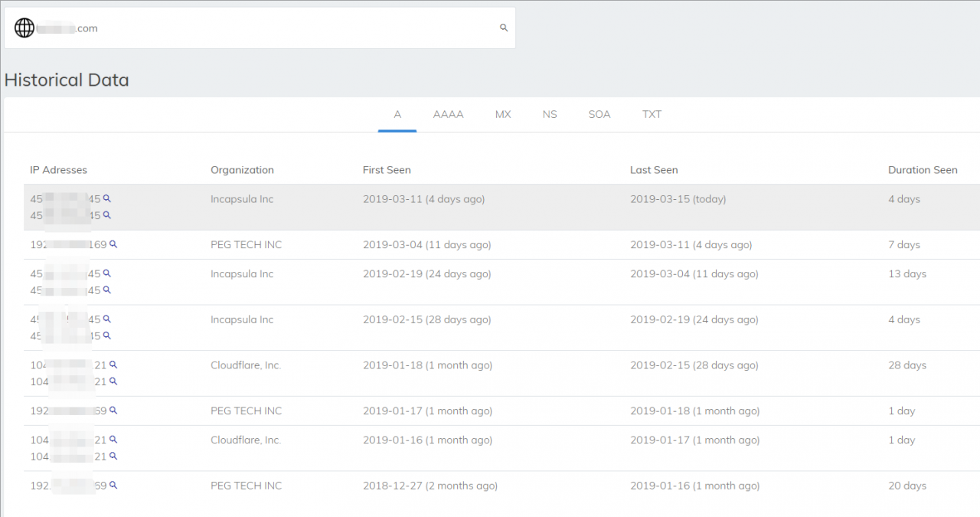Focus the domain search input field
Image resolution: width=980 pixels, height=517 pixels.
[x=260, y=28]
